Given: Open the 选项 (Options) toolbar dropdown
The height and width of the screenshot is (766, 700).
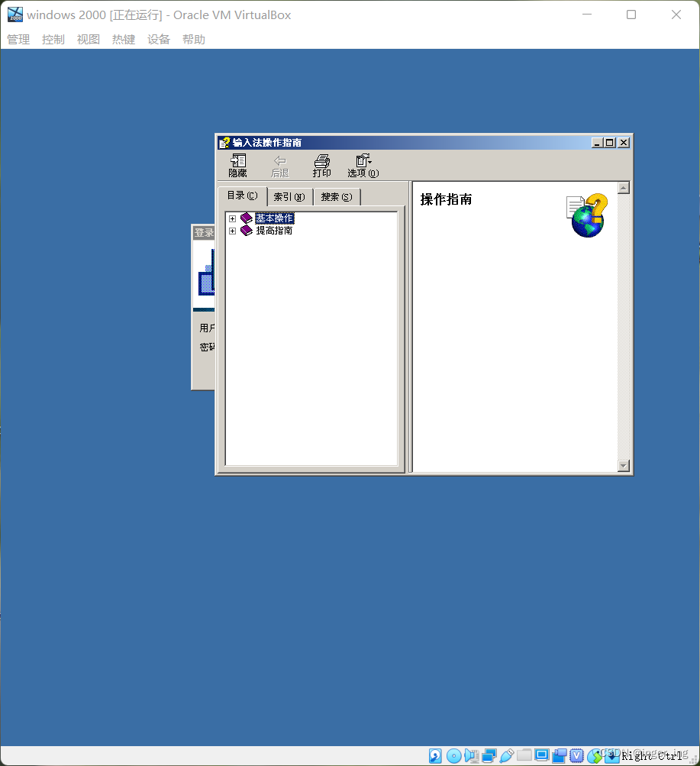Looking at the screenshot, I should (363, 166).
